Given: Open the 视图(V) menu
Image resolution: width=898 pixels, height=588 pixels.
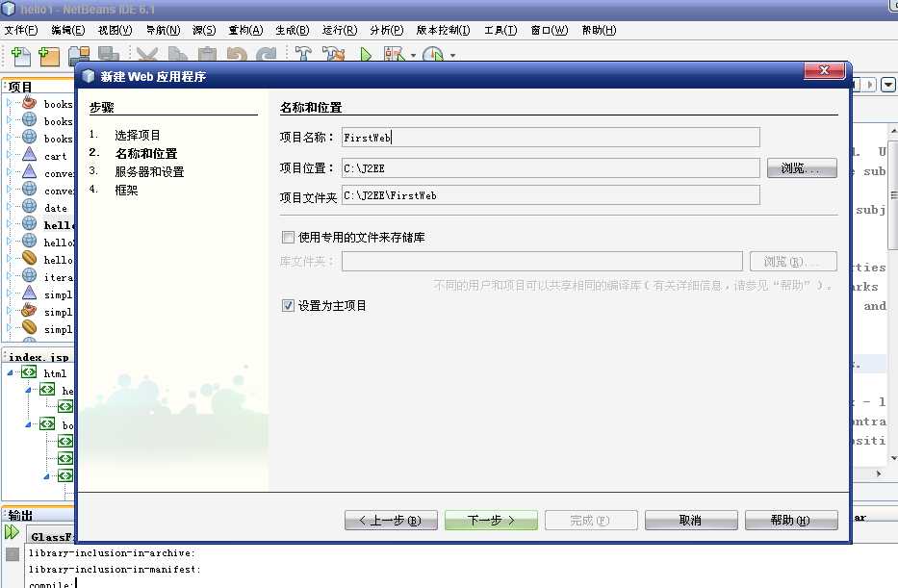Looking at the screenshot, I should [x=115, y=30].
